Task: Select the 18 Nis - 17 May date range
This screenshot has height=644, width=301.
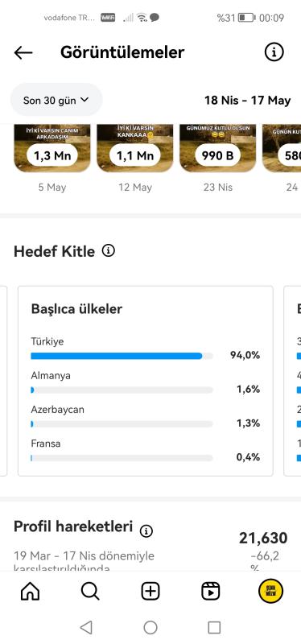Action: pyautogui.click(x=248, y=100)
